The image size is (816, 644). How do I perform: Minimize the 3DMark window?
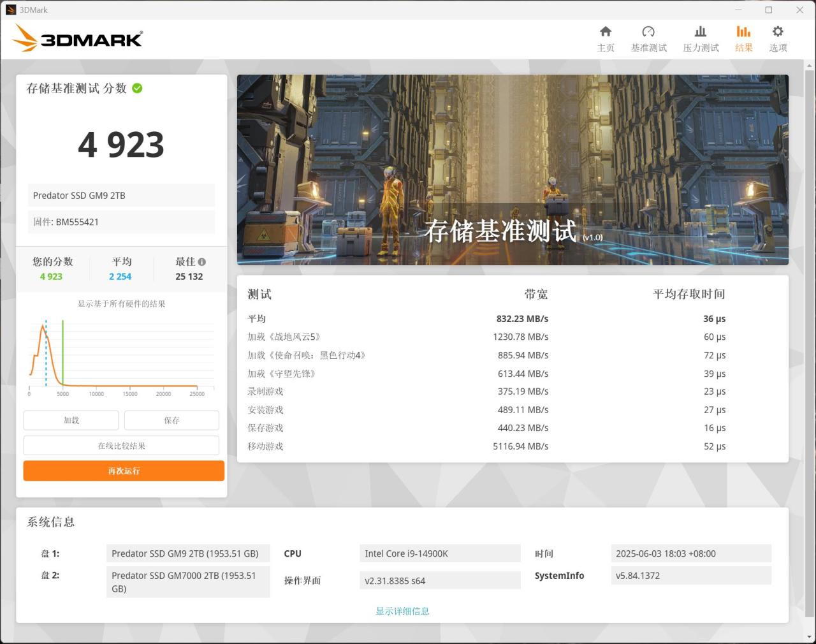739,10
